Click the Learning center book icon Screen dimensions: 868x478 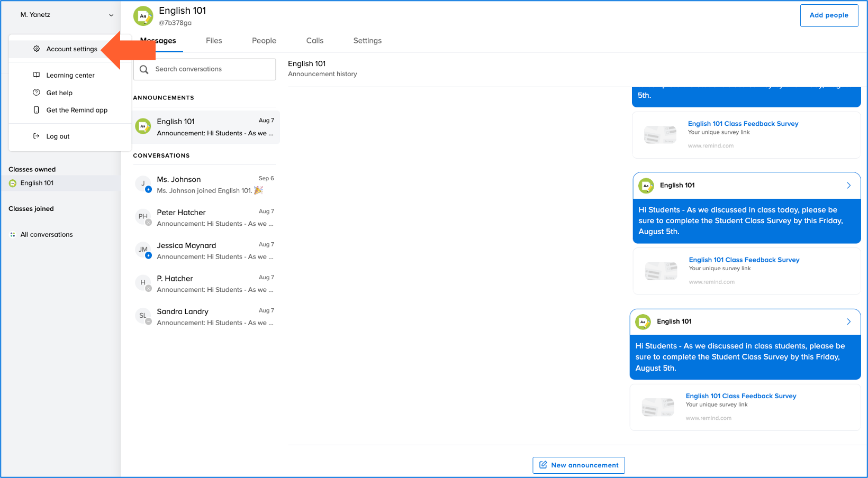(37, 75)
